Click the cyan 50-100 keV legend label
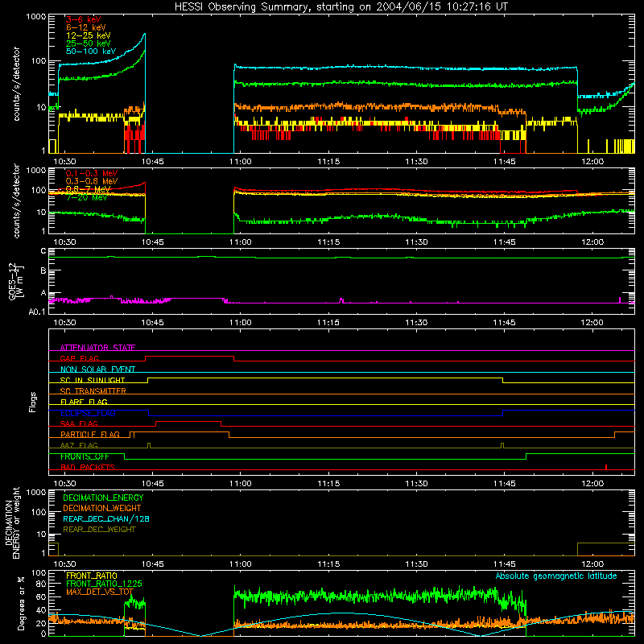Screen dimensions: 644x644 click(x=91, y=52)
